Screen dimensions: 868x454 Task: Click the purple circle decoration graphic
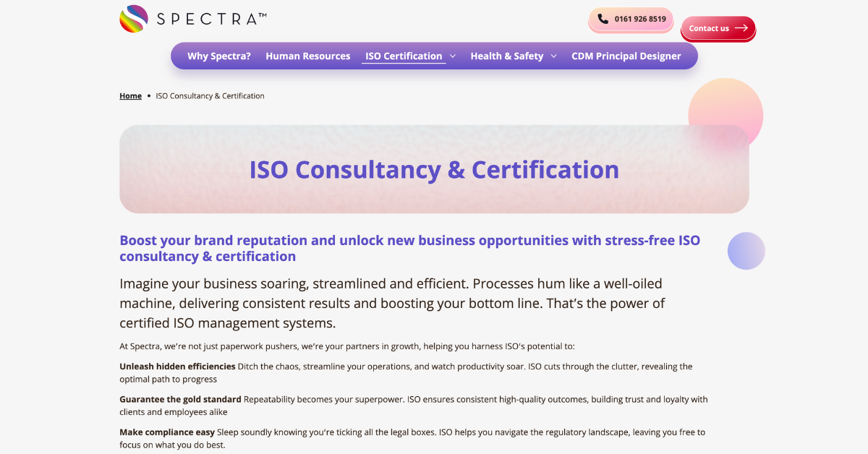746,251
